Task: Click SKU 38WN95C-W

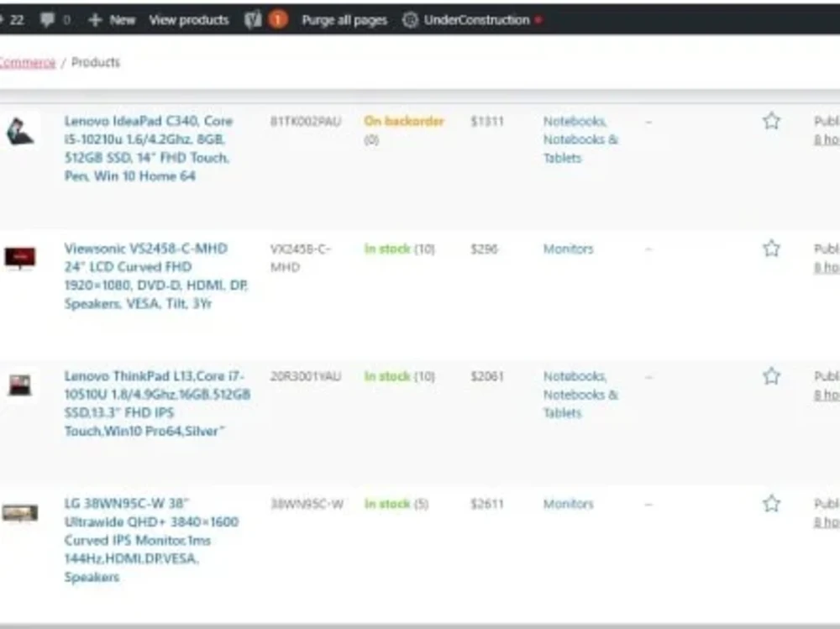Action: [307, 504]
